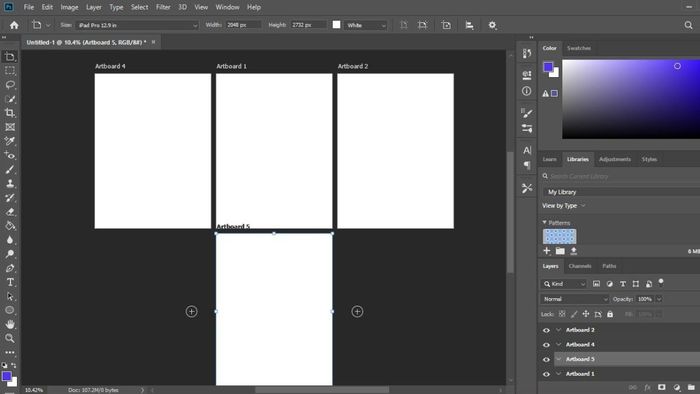
Task: Switch to the Channels tab
Action: pos(580,266)
